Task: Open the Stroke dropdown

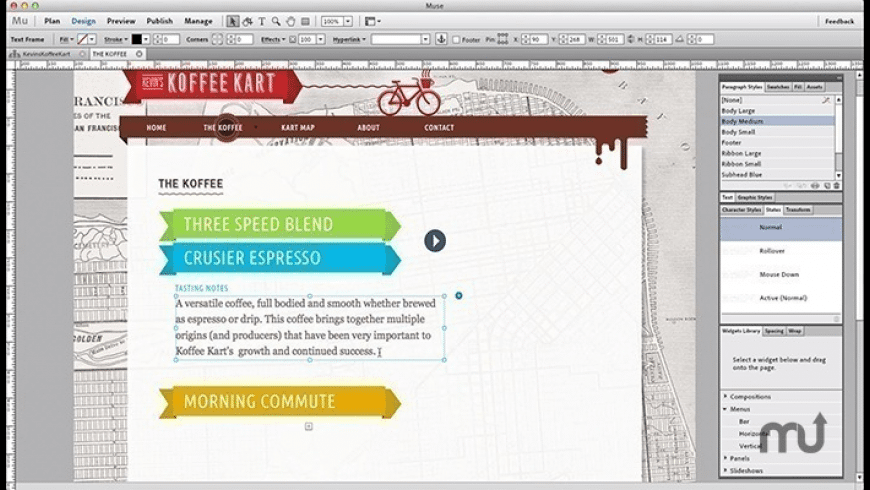Action: click(x=115, y=39)
